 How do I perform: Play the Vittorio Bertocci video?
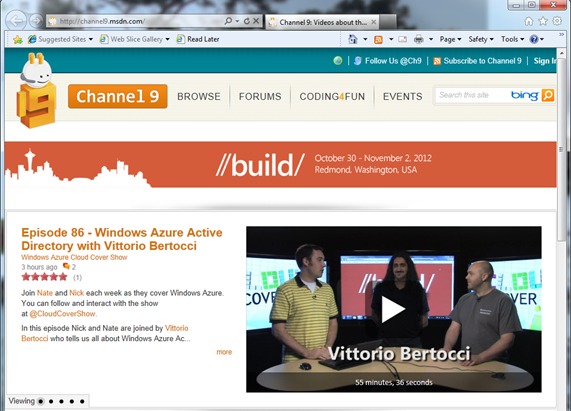pyautogui.click(x=393, y=309)
